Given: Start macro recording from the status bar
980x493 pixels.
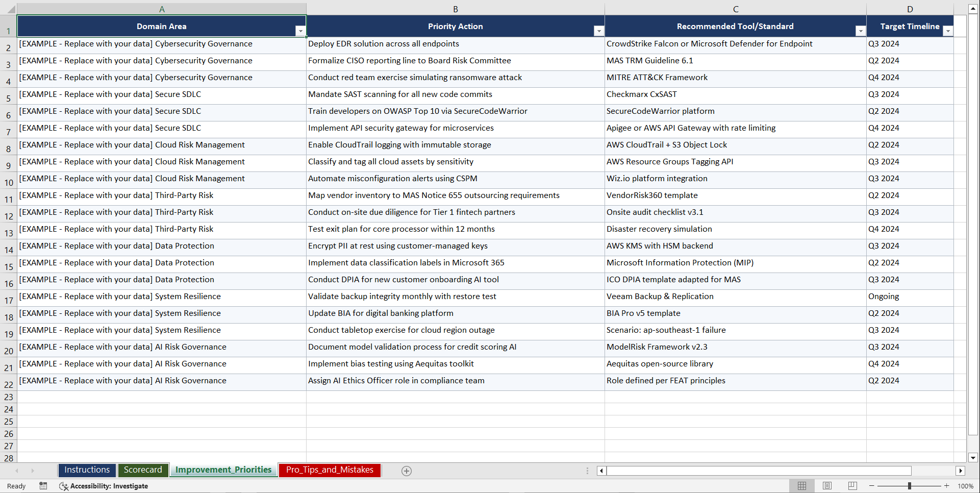Looking at the screenshot, I should pyautogui.click(x=43, y=486).
